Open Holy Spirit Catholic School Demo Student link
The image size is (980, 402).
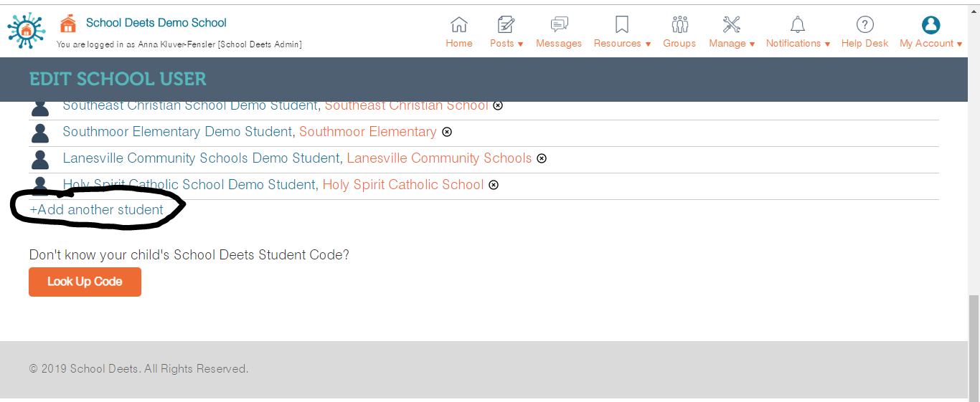pos(189,185)
